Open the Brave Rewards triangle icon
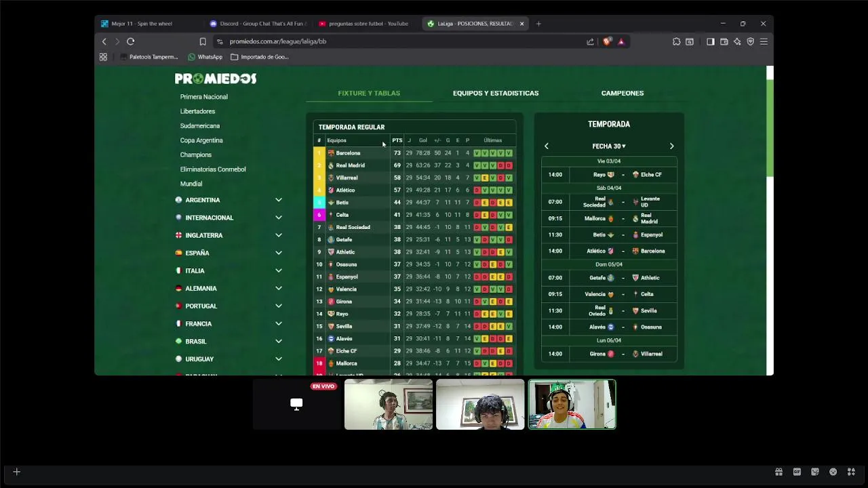The width and height of the screenshot is (868, 488). [621, 41]
